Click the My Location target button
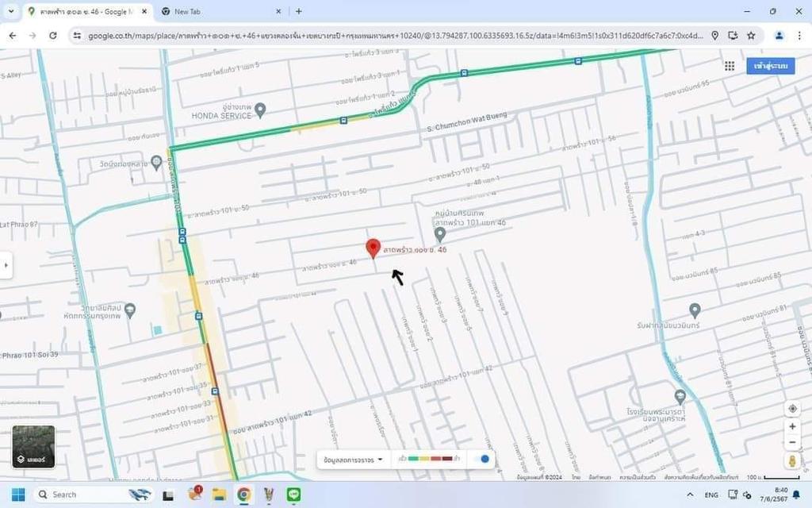 coord(792,409)
